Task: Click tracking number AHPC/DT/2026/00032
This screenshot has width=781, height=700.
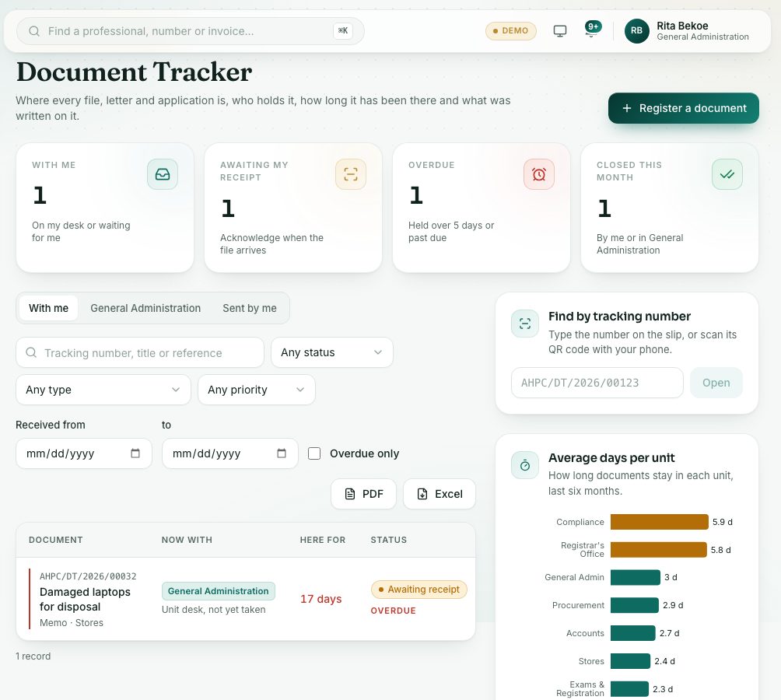Action: pyautogui.click(x=88, y=576)
